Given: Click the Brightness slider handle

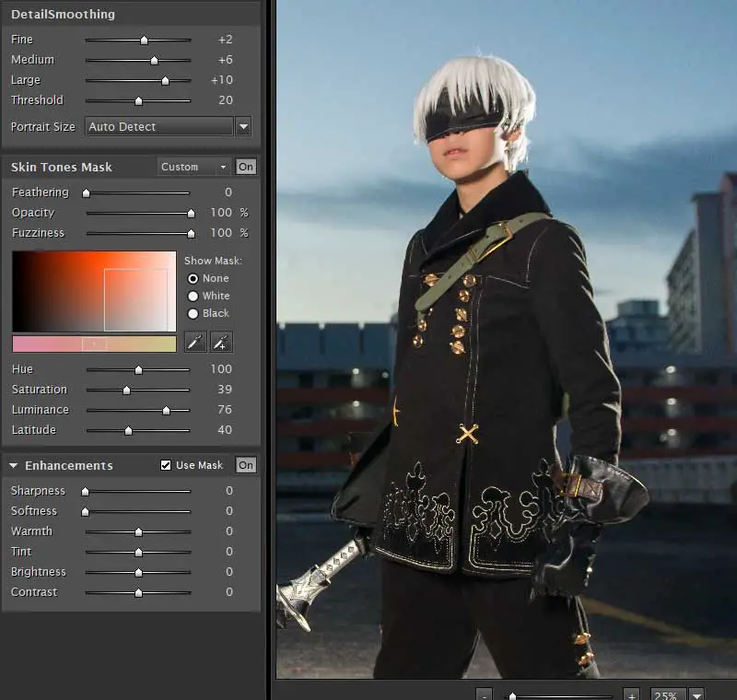Looking at the screenshot, I should 139,573.
